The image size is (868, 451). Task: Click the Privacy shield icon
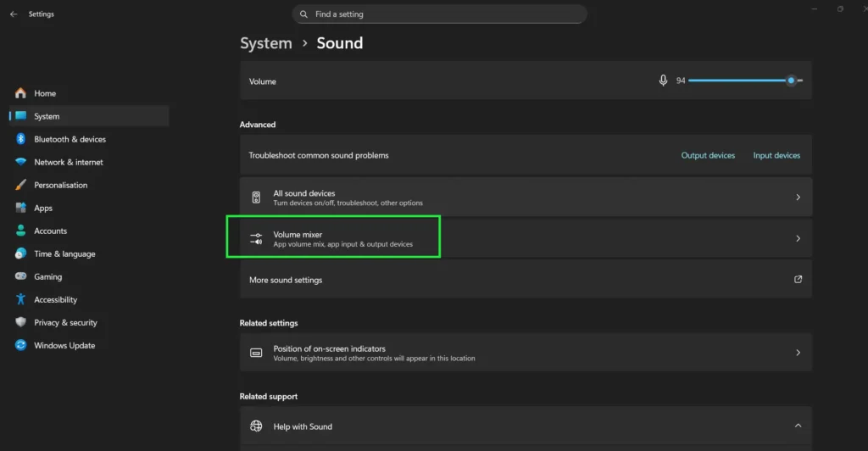20,322
